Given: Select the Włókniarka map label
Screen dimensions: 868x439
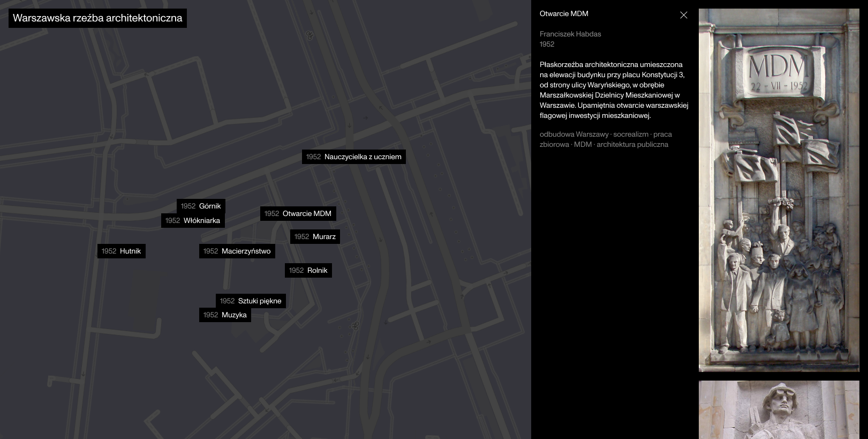Looking at the screenshot, I should [x=193, y=220].
